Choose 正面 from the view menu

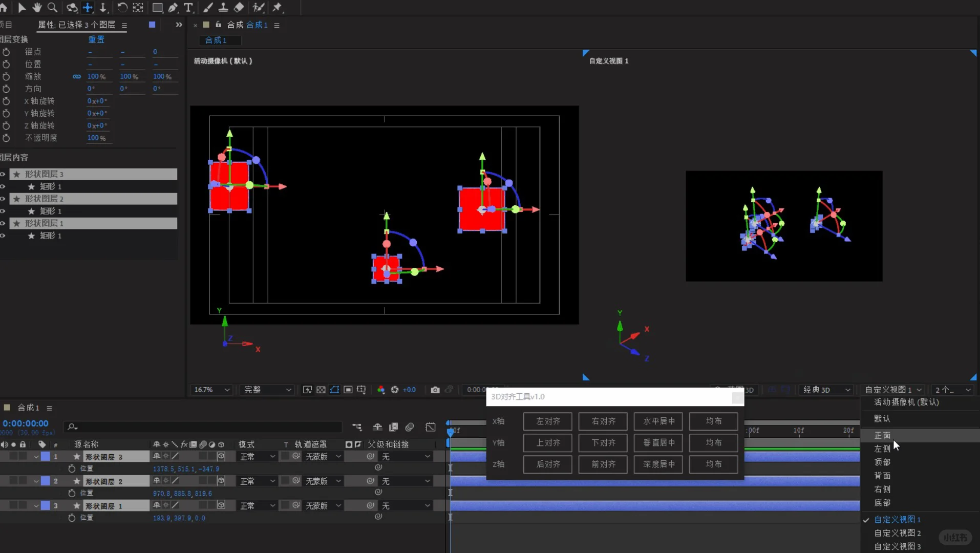click(x=882, y=435)
